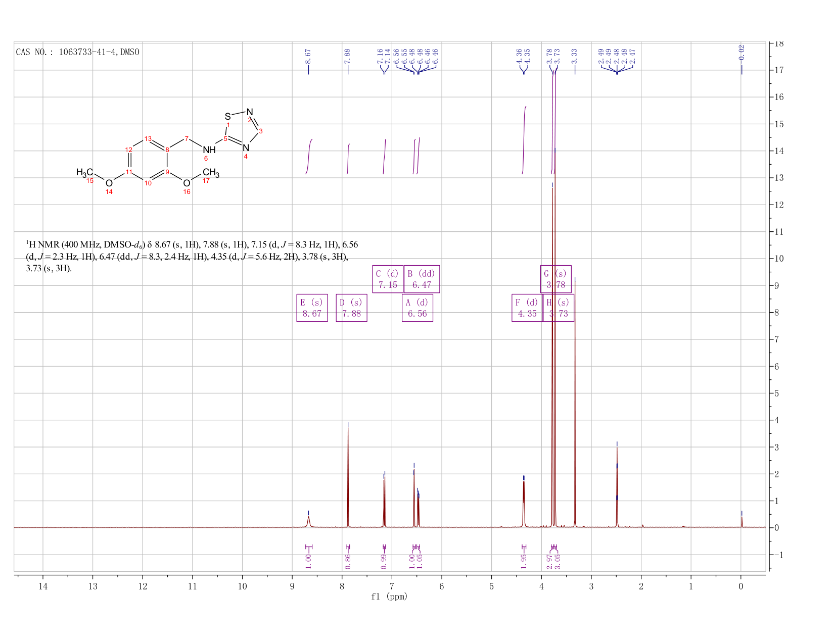Select the F (d) 4.35 multiplet box
Screen dimensions: 834x644
527,308
